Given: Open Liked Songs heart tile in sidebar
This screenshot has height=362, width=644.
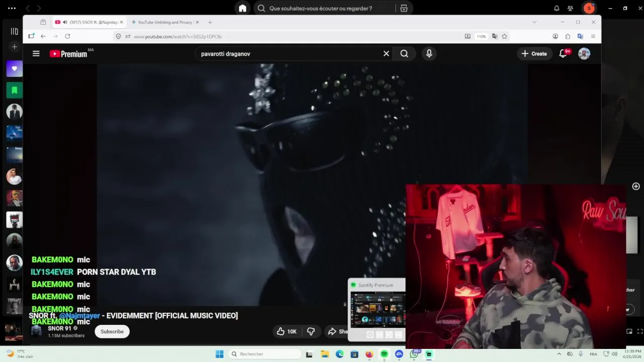Looking at the screenshot, I should click(x=14, y=68).
